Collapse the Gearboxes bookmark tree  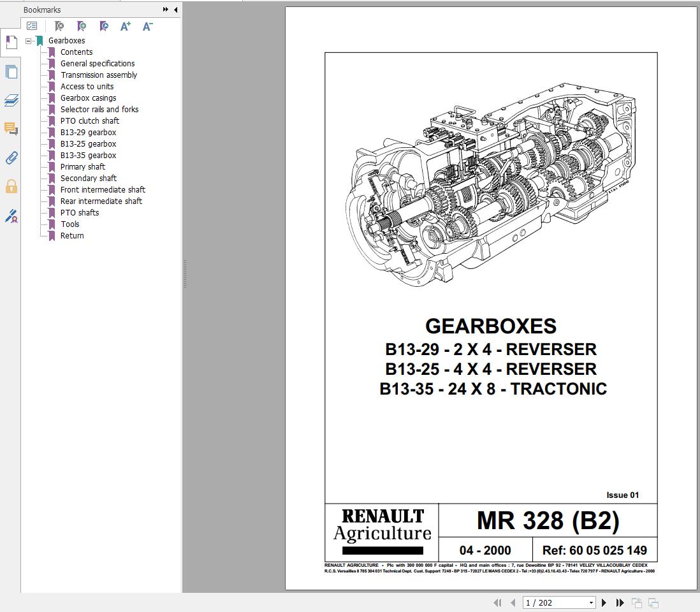pyautogui.click(x=29, y=41)
